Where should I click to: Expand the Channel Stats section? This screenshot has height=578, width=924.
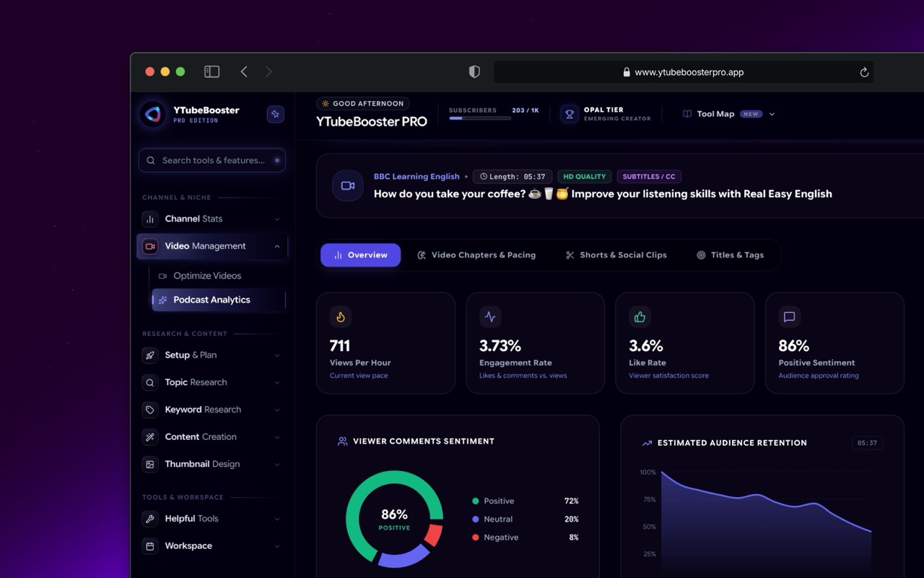click(x=277, y=219)
